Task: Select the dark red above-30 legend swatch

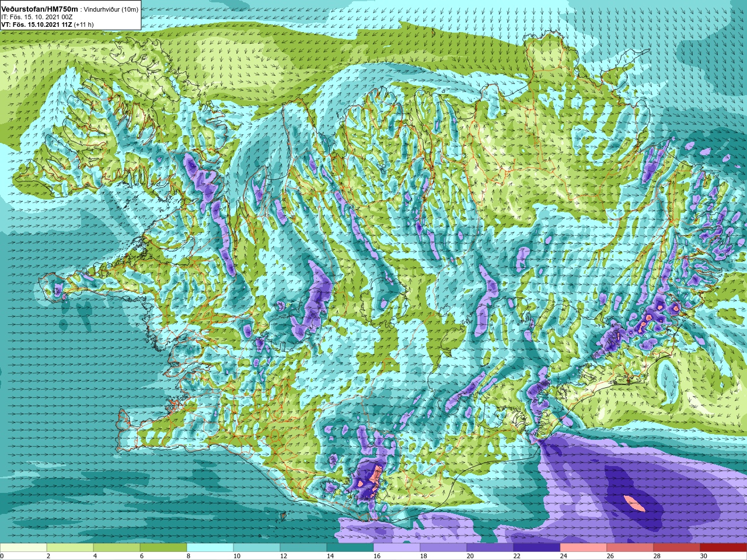Action: click(724, 548)
